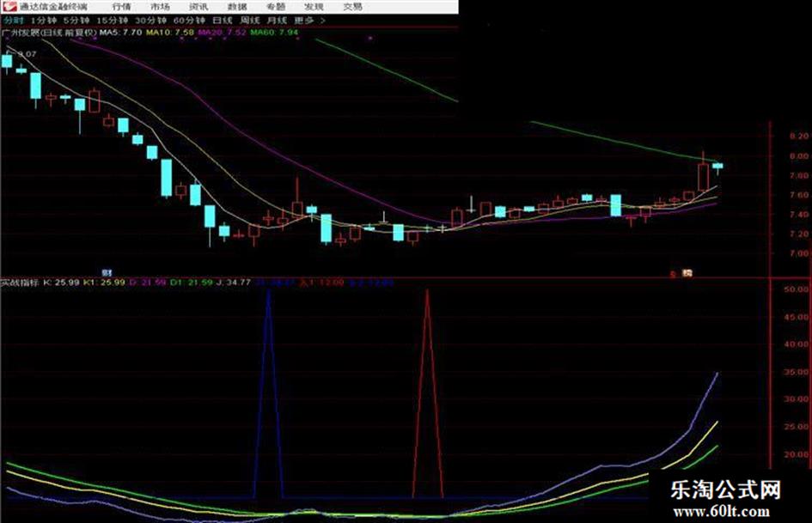Switch to the 60分钟 period tab

(x=189, y=21)
